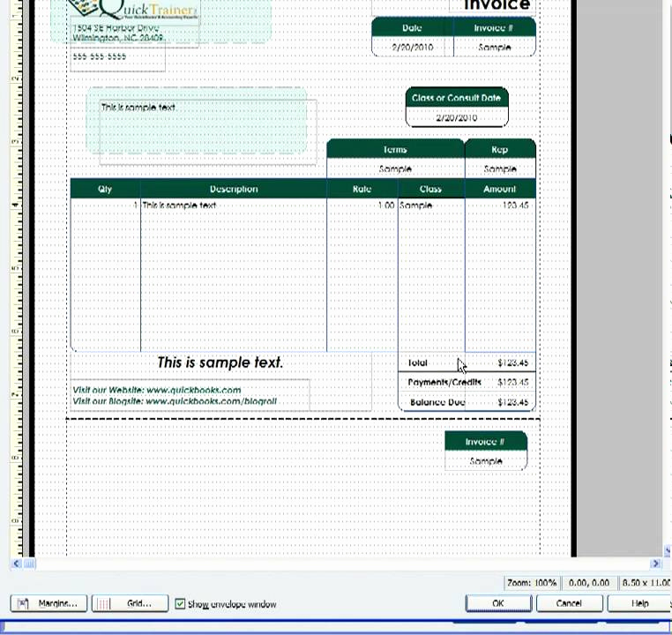Select the Balance Due label

pyautogui.click(x=437, y=402)
